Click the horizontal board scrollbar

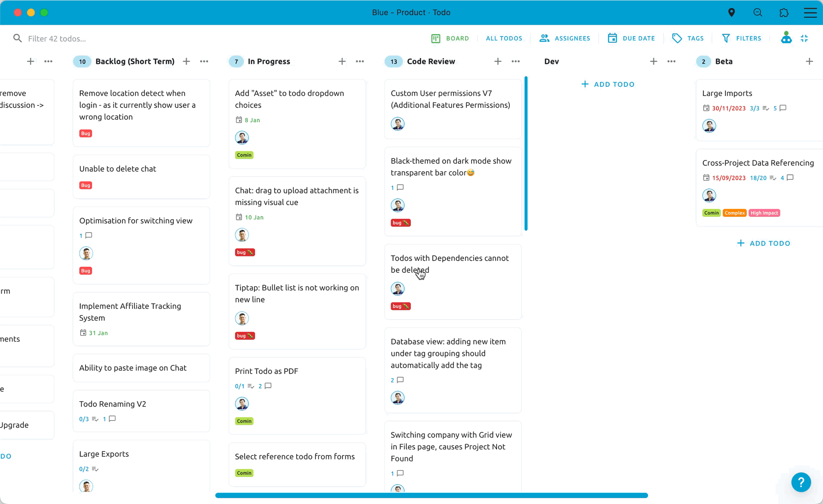pos(431,495)
